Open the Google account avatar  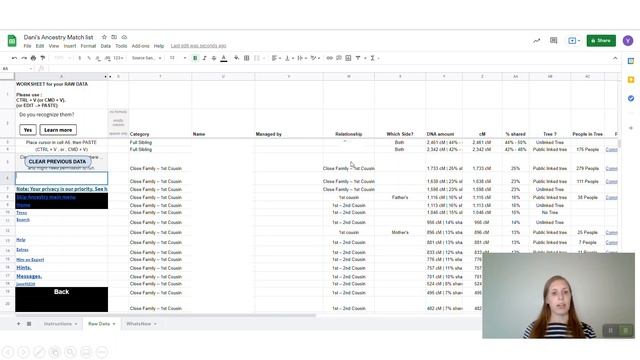(x=628, y=40)
